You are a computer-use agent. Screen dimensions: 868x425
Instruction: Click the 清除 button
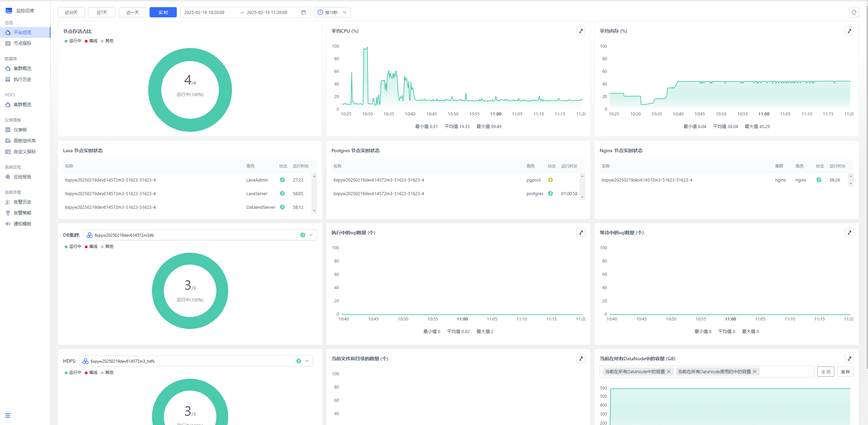pyautogui.click(x=845, y=372)
